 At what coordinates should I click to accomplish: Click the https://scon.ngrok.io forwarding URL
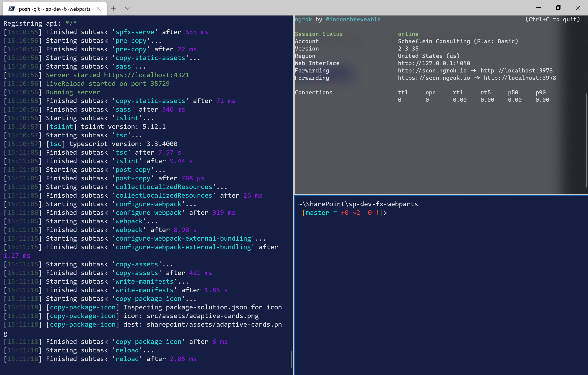[x=434, y=78]
